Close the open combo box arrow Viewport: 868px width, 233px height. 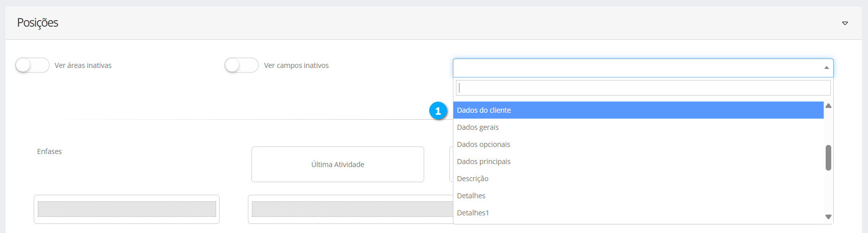tap(826, 67)
